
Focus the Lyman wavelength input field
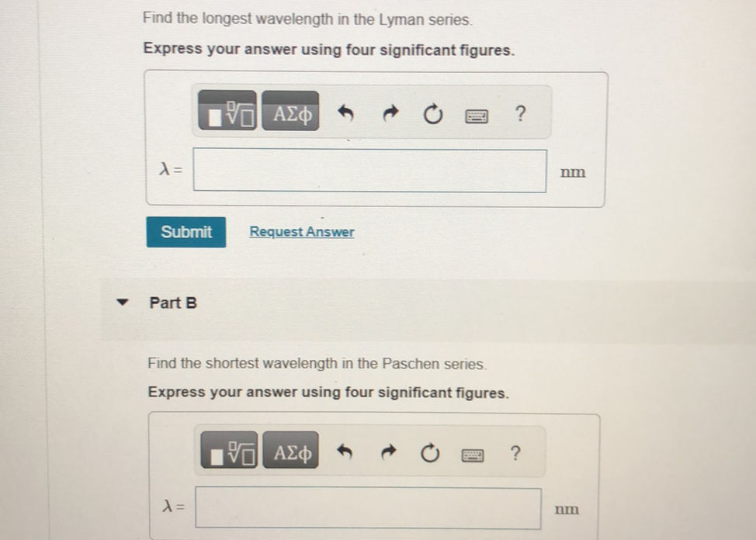(x=369, y=171)
